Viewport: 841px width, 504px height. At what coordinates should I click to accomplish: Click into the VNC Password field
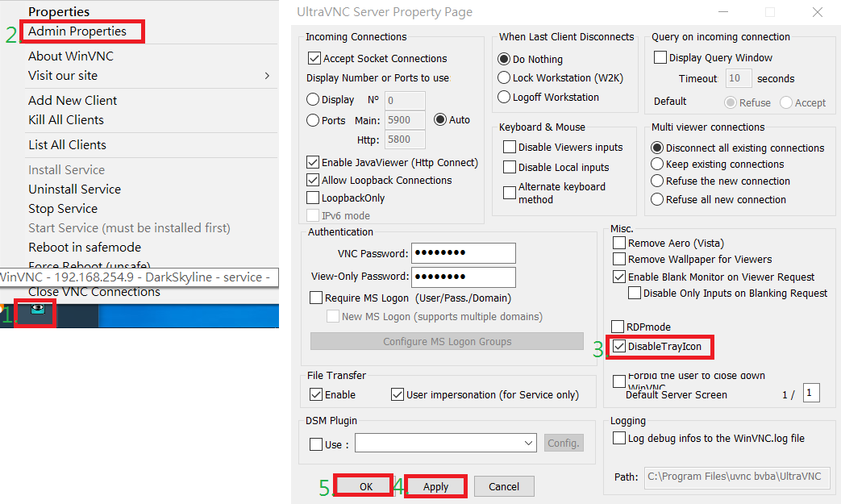pyautogui.click(x=464, y=253)
